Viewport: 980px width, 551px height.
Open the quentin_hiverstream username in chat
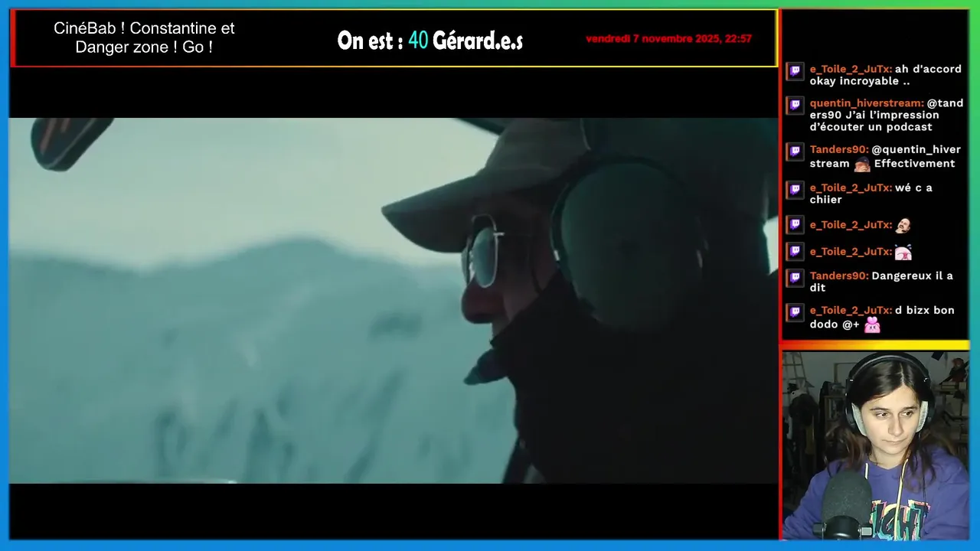pos(867,103)
